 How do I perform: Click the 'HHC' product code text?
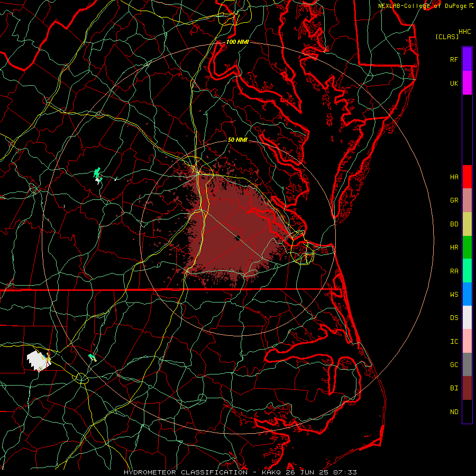(464, 32)
